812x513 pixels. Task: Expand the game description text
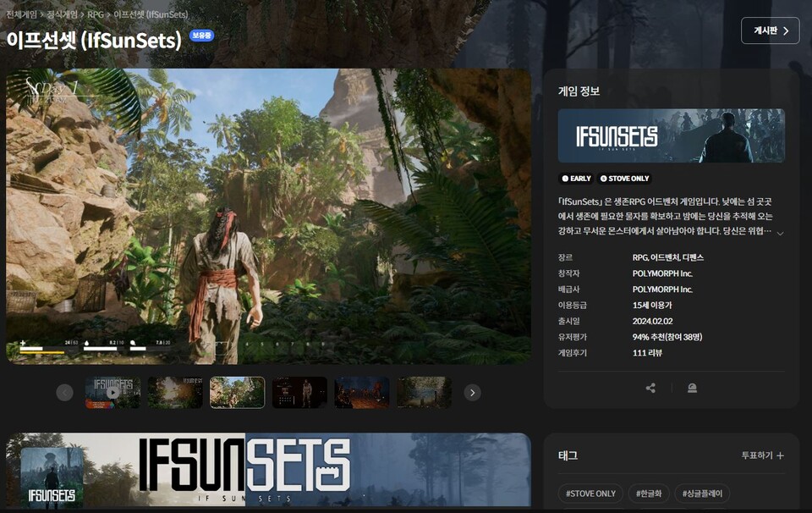point(780,233)
